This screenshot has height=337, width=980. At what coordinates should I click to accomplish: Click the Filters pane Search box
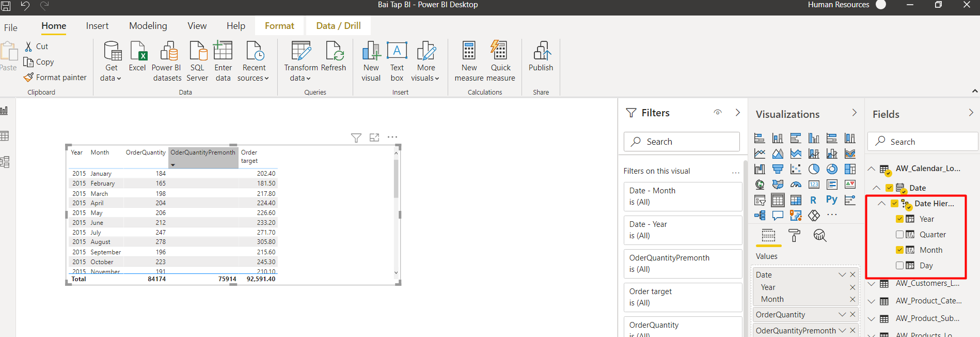[682, 142]
